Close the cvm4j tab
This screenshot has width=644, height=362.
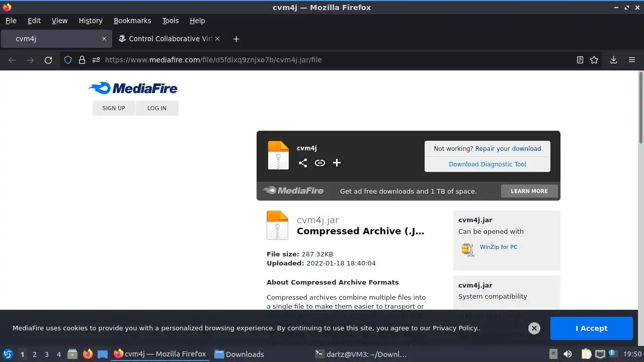[x=104, y=39]
